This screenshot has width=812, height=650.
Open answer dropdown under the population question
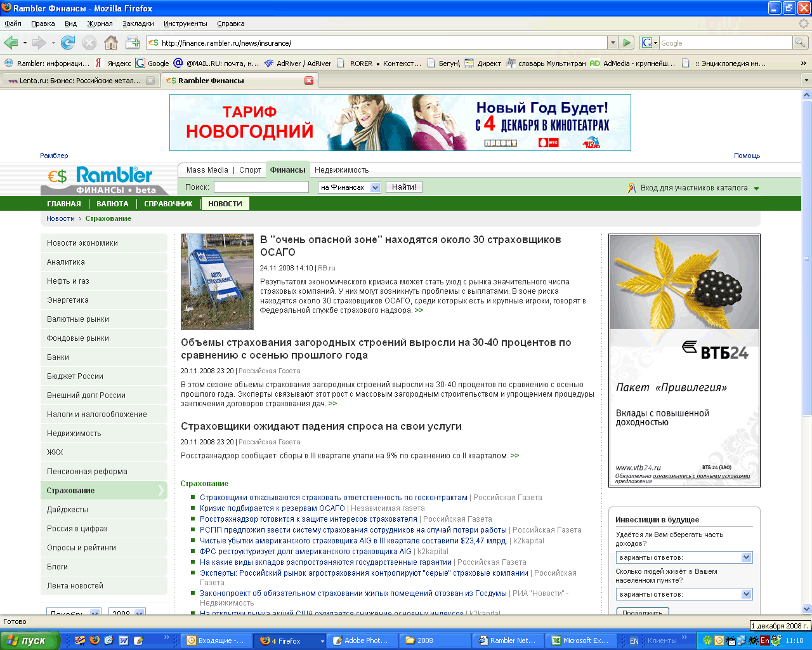[x=684, y=594]
